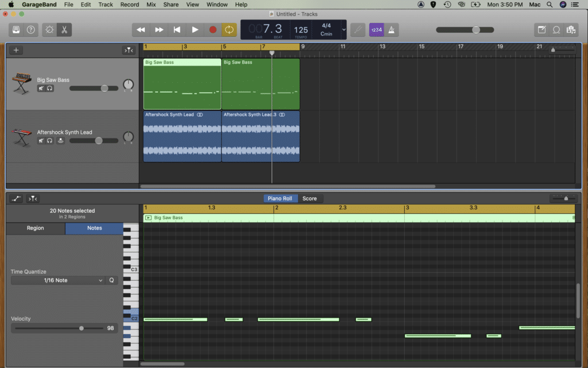Select the Region tab in editor
Viewport: 588px width, 368px height.
[35, 228]
